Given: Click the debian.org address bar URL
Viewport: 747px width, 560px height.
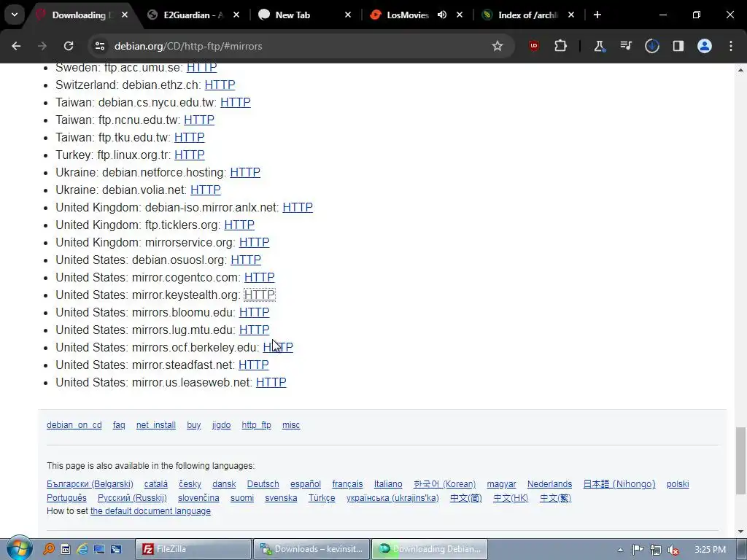Looking at the screenshot, I should (x=188, y=46).
